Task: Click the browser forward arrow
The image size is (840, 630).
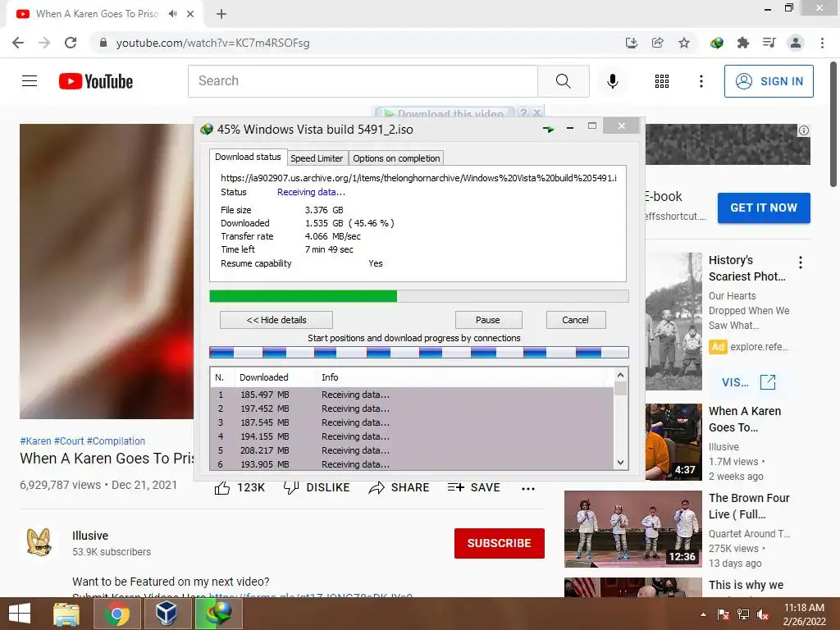Action: click(44, 43)
